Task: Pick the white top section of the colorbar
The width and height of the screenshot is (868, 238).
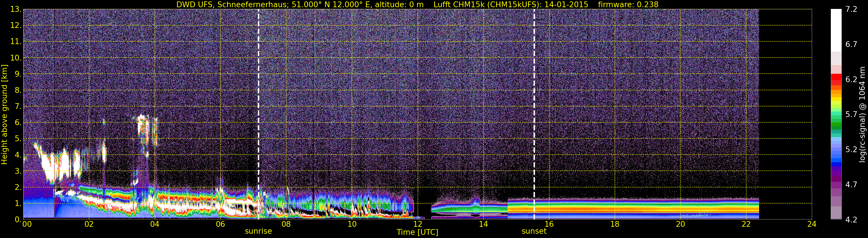Action: coord(836,30)
